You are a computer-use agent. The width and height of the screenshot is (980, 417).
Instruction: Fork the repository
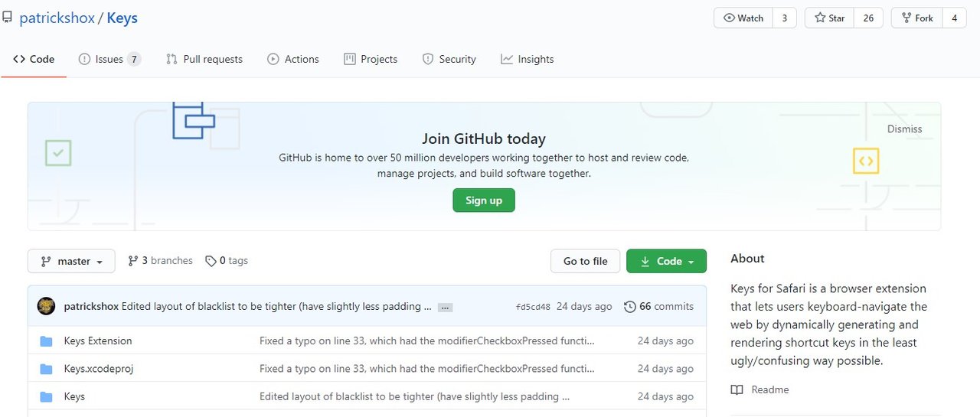(916, 18)
